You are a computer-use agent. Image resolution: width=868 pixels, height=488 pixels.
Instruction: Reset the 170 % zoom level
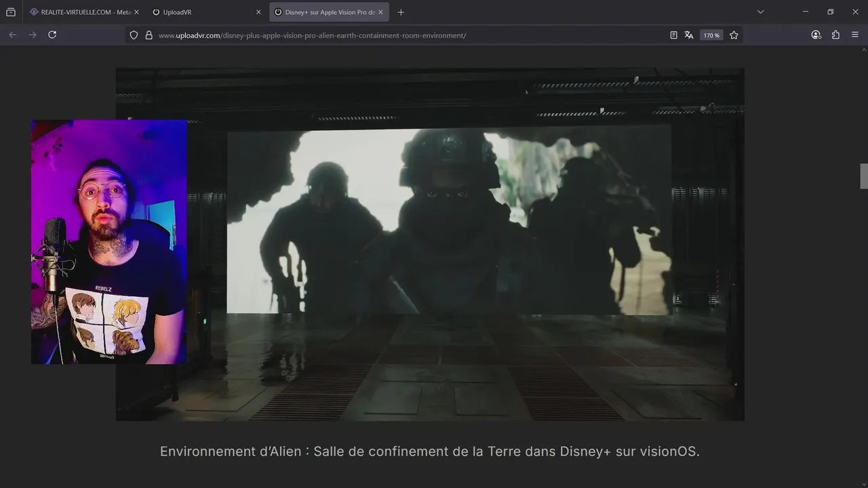coord(711,35)
